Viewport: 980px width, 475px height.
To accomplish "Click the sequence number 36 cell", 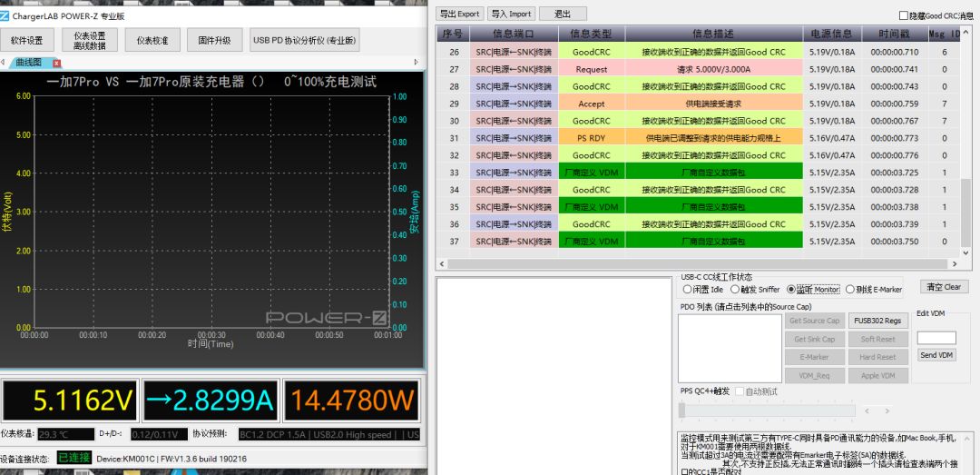I will [x=454, y=224].
